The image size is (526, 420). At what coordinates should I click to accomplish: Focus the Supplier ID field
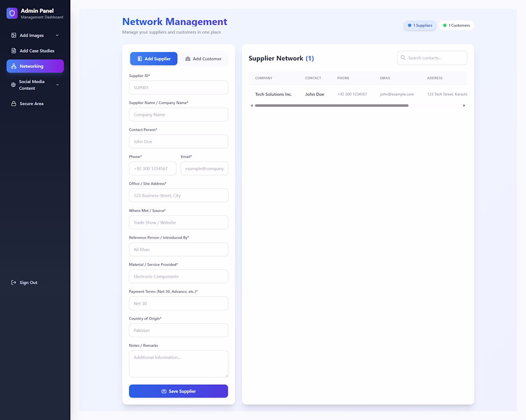point(178,88)
